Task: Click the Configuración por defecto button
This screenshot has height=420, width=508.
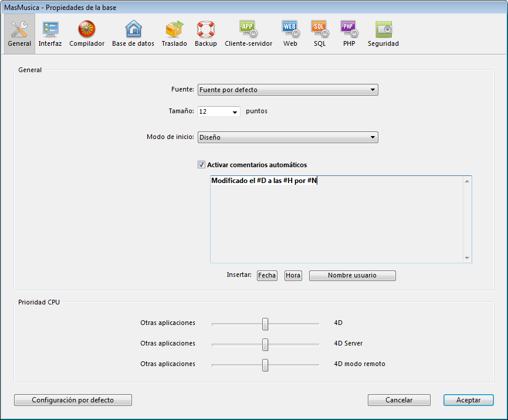Action: [73, 400]
